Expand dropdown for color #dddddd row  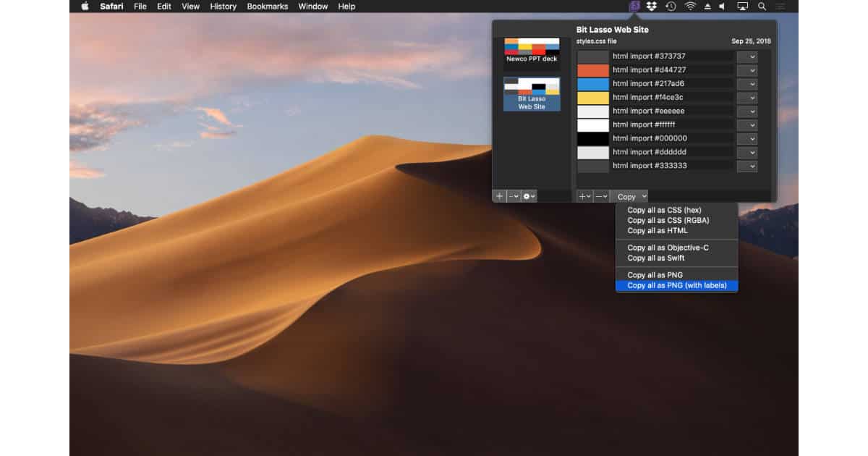[x=747, y=153]
